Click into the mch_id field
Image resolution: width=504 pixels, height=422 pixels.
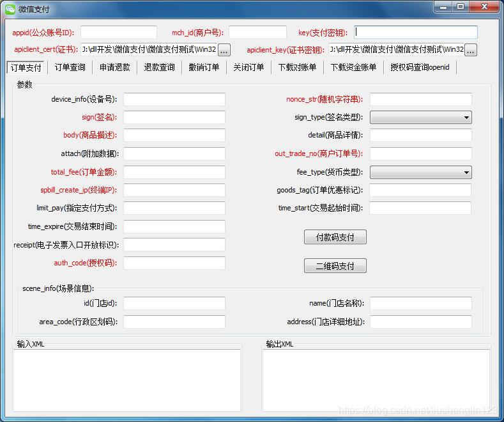coord(257,33)
